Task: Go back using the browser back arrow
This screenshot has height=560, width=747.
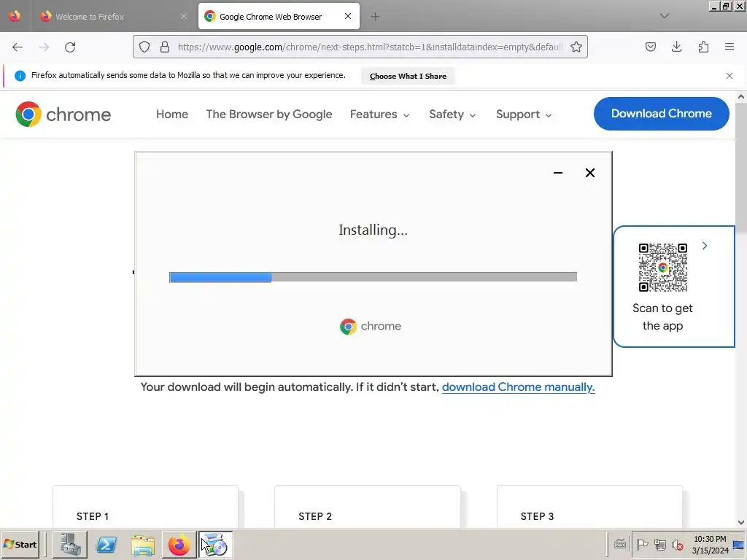Action: [x=18, y=47]
